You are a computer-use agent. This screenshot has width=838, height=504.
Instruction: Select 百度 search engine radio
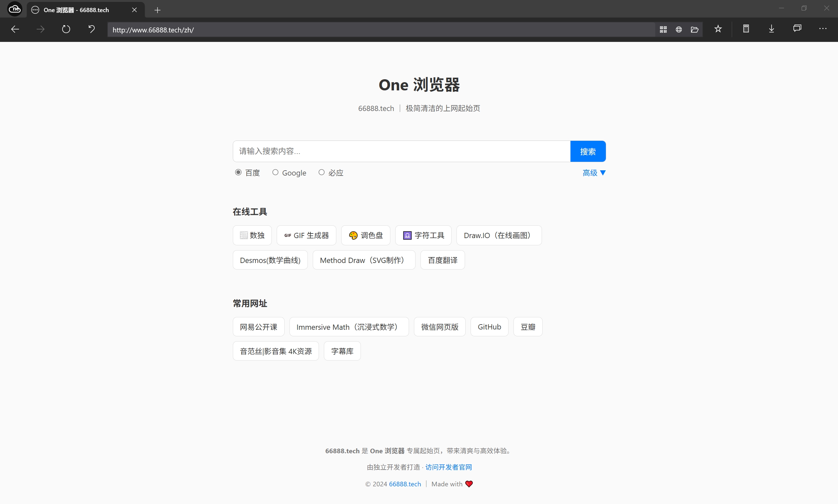[238, 173]
